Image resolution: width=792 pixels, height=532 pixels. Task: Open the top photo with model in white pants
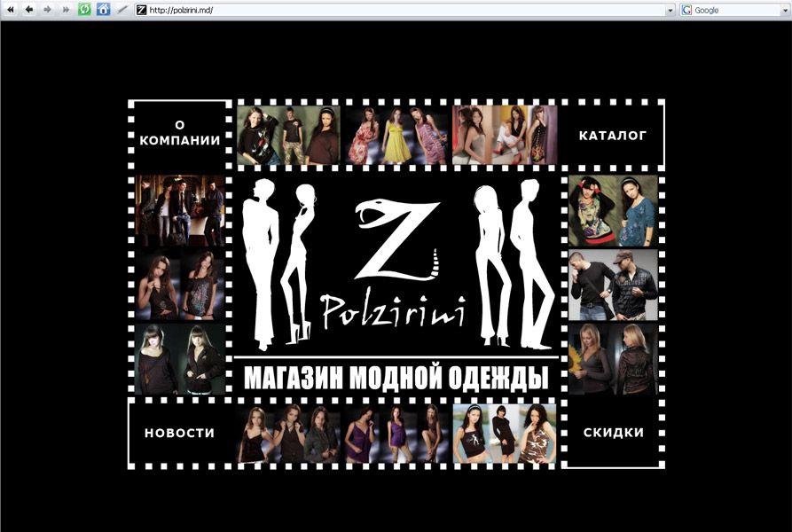505,135
